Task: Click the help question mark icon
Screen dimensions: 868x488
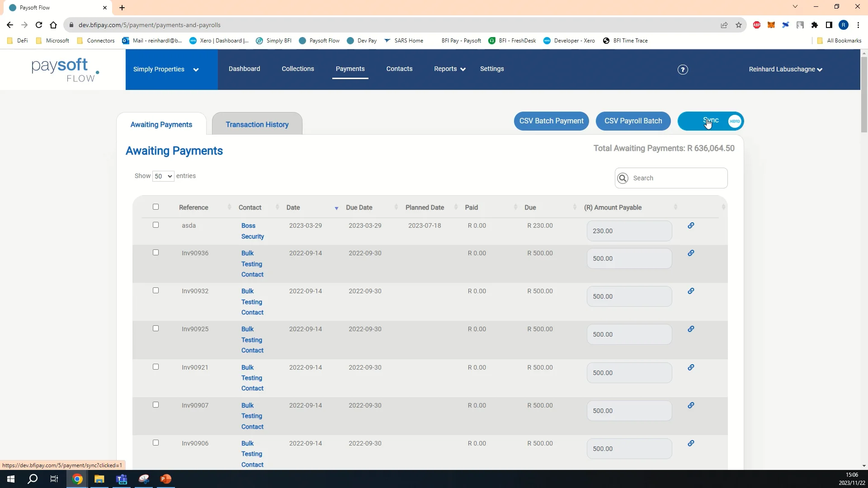Action: (682, 69)
